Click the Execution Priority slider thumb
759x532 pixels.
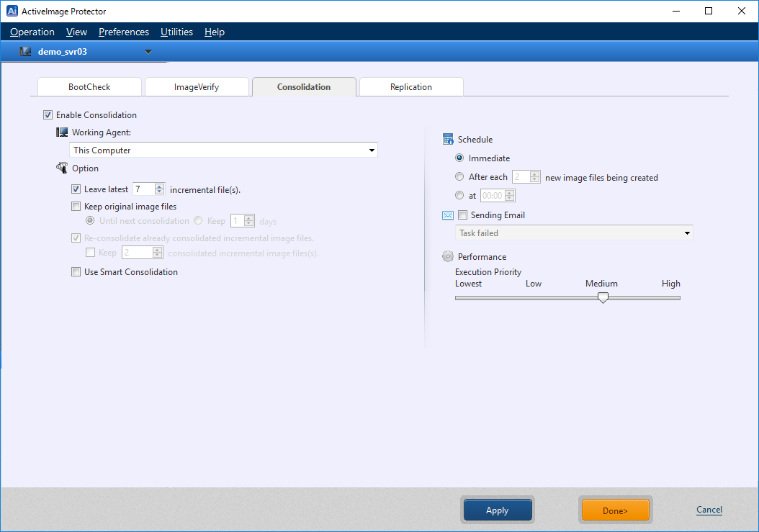click(603, 298)
